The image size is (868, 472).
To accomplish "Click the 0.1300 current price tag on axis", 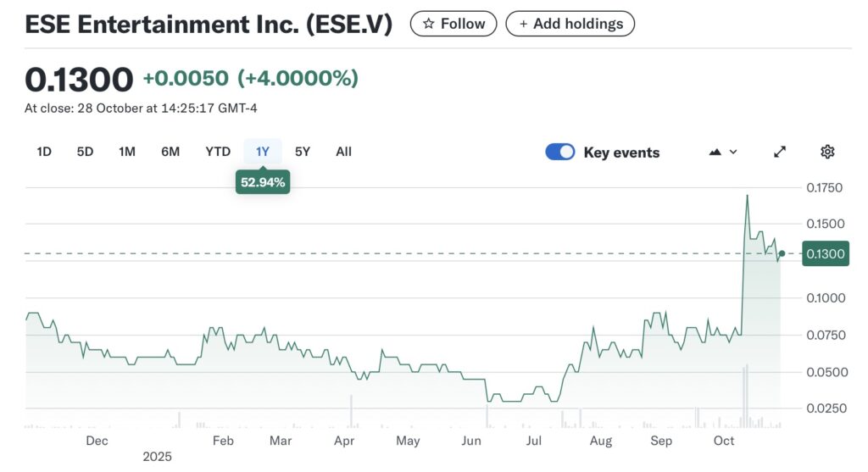I will pyautogui.click(x=826, y=254).
